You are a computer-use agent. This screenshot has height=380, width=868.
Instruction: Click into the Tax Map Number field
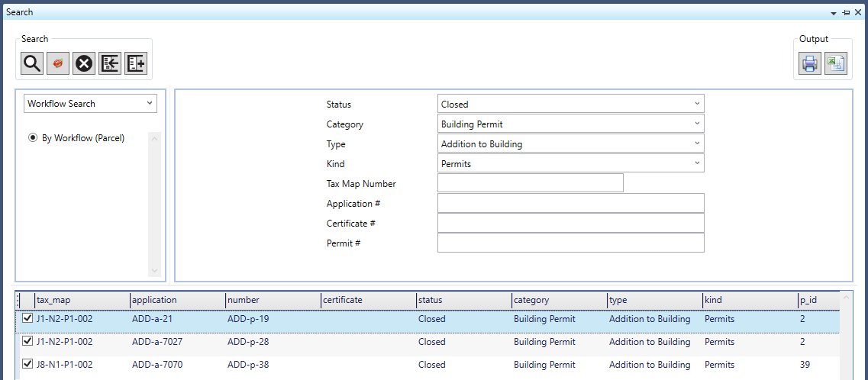click(530, 183)
